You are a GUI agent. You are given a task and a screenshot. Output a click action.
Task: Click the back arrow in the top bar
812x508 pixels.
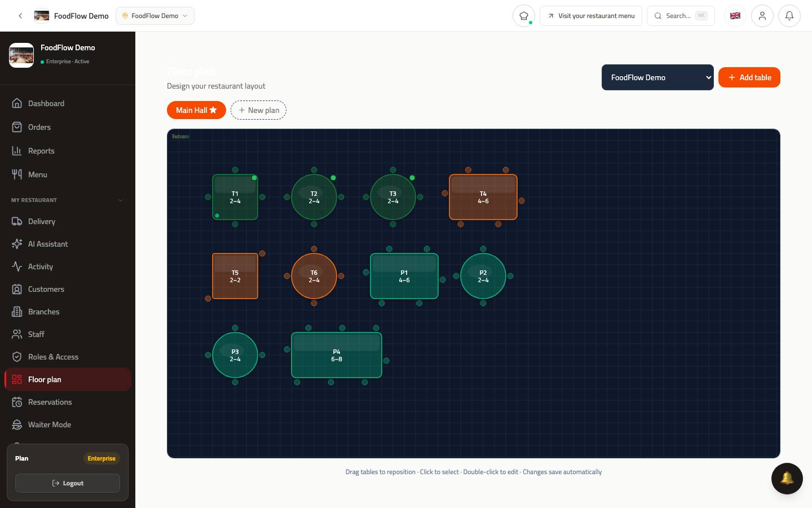[20, 16]
